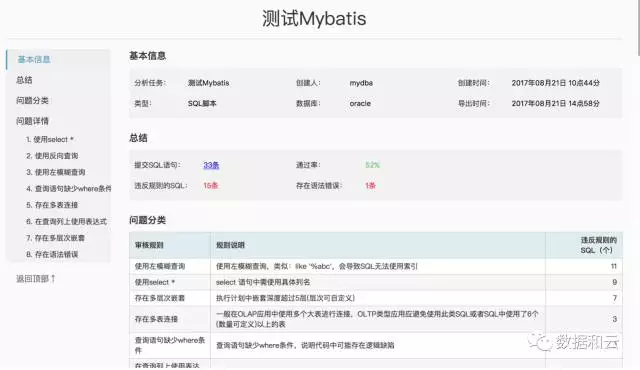Open sidebar item 存在多层次嵌套
The width and height of the screenshot is (640, 370).
[x=55, y=238]
